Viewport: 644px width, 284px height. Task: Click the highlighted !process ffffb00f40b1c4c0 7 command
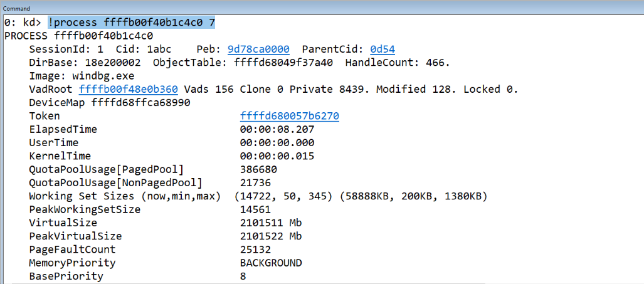point(131,23)
